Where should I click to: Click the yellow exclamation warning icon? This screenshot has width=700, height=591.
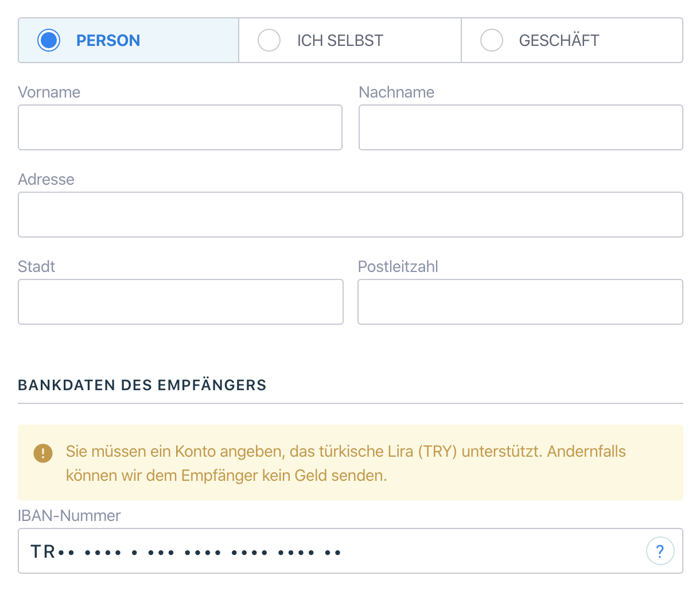(43, 453)
